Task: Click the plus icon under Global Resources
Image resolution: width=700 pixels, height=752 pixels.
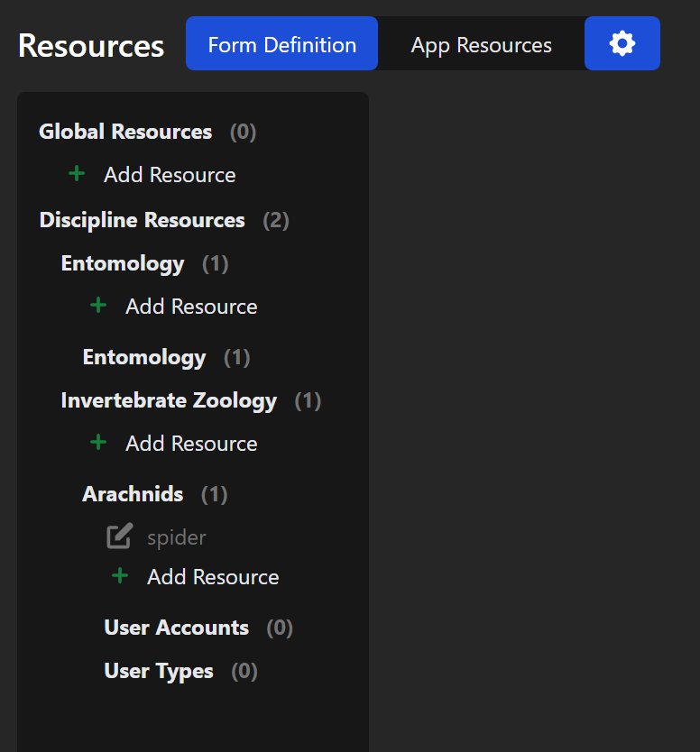Action: (77, 174)
